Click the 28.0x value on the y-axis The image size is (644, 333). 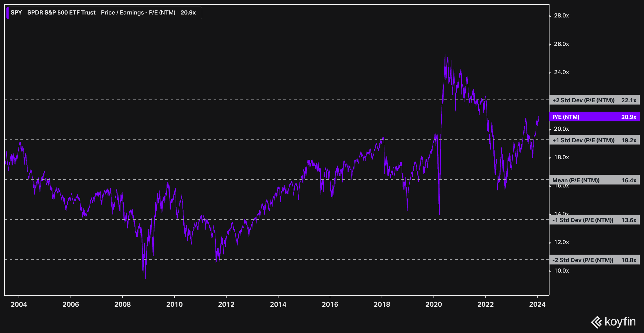[x=561, y=16]
